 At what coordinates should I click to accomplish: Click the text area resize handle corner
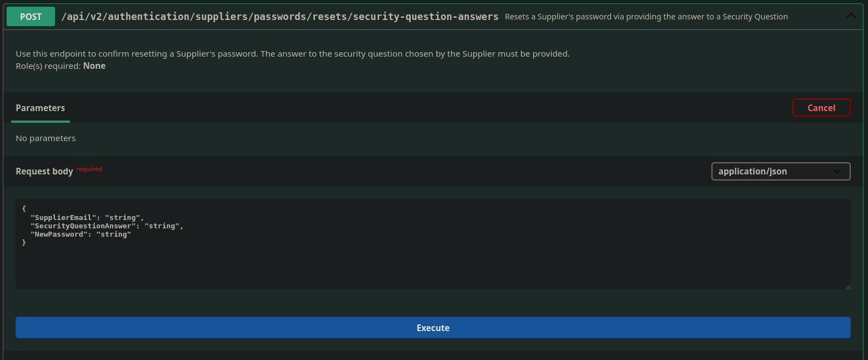847,287
